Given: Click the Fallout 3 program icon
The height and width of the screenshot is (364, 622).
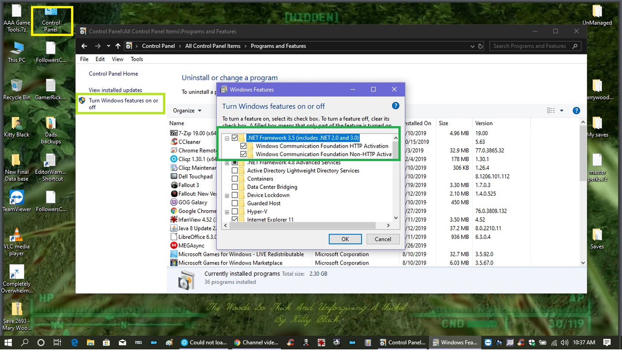Looking at the screenshot, I should tap(173, 185).
